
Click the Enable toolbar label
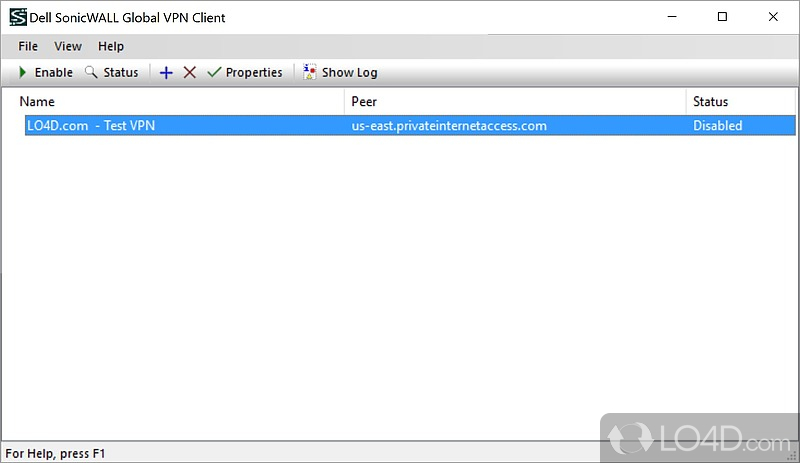point(54,72)
